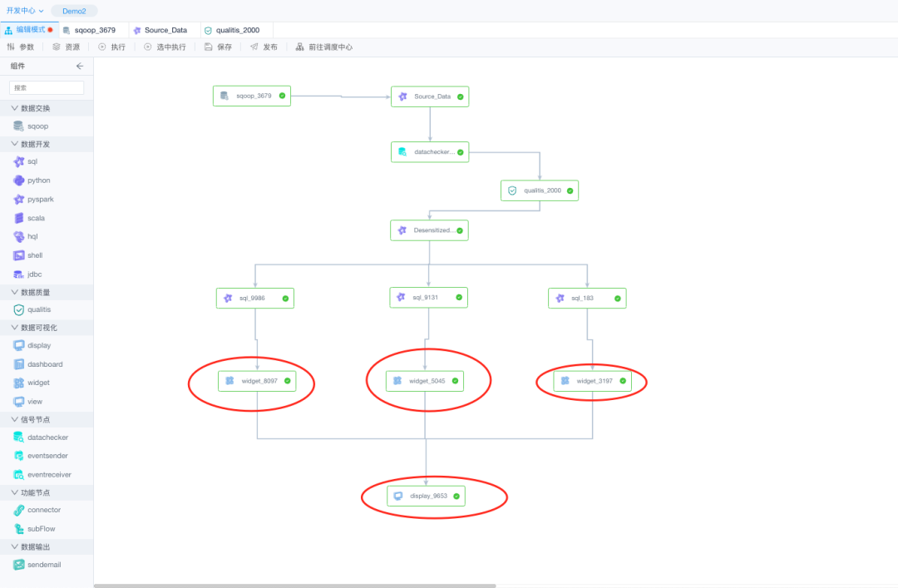
Task: Collapse the 数据开发 category section
Action: (15, 144)
